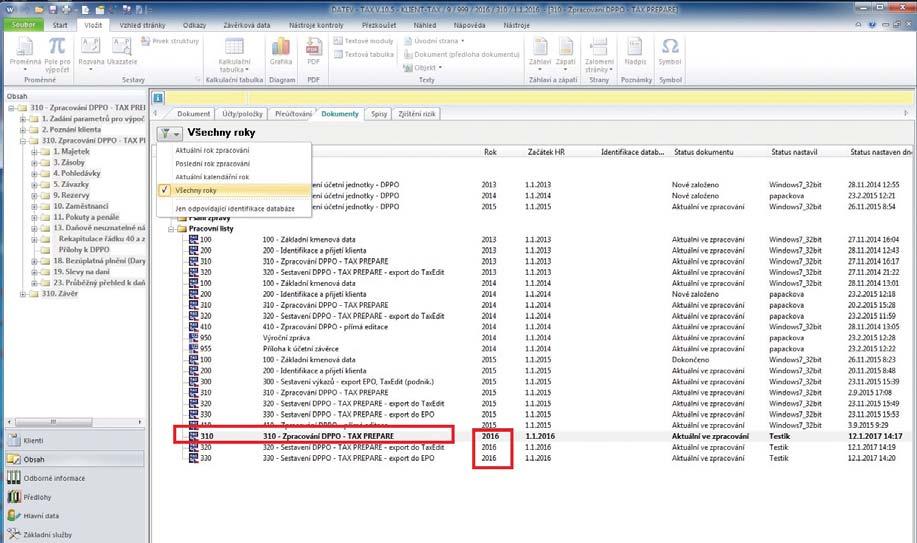Click the blue info icon
This screenshot has width=917, height=543.
158,98
